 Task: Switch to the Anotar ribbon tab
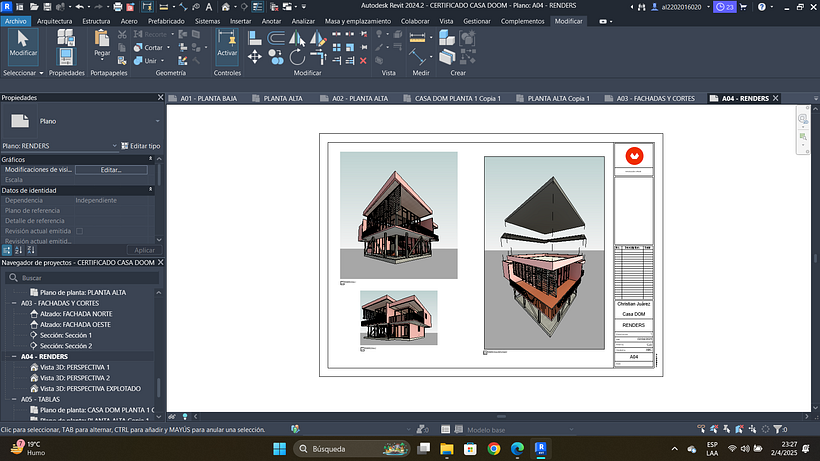(271, 21)
